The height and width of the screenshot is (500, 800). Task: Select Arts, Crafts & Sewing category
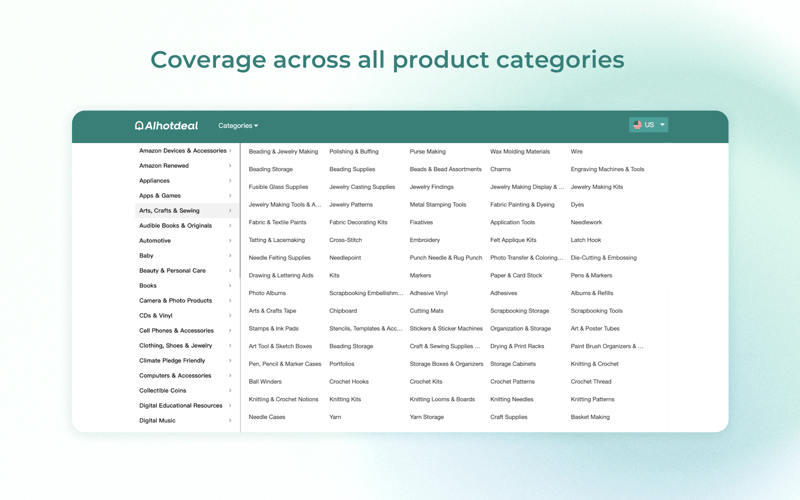186,210
